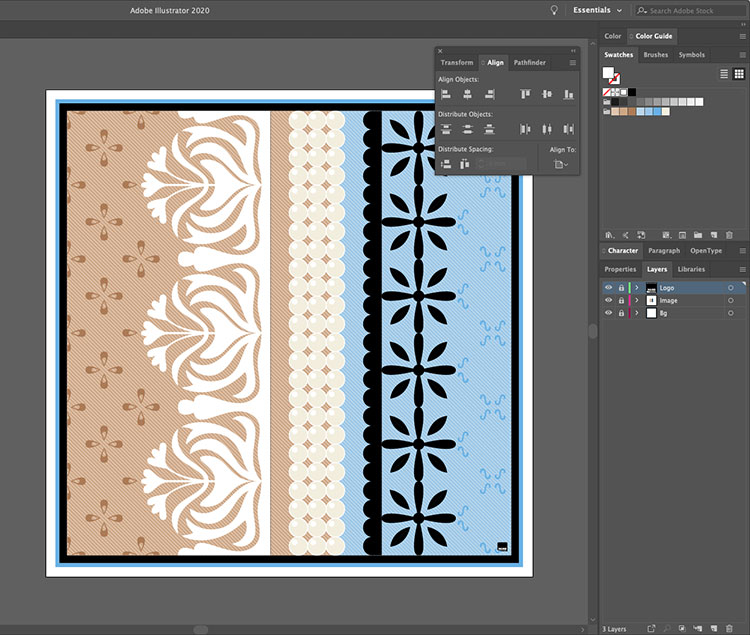Click the delete swatch trash icon
Image resolution: width=750 pixels, height=635 pixels.
coord(728,235)
